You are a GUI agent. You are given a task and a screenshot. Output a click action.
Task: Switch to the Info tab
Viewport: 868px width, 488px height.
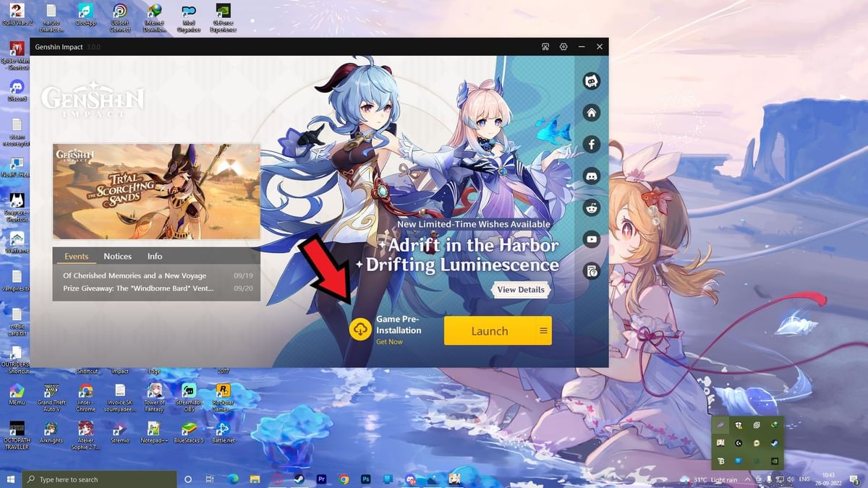click(x=154, y=256)
